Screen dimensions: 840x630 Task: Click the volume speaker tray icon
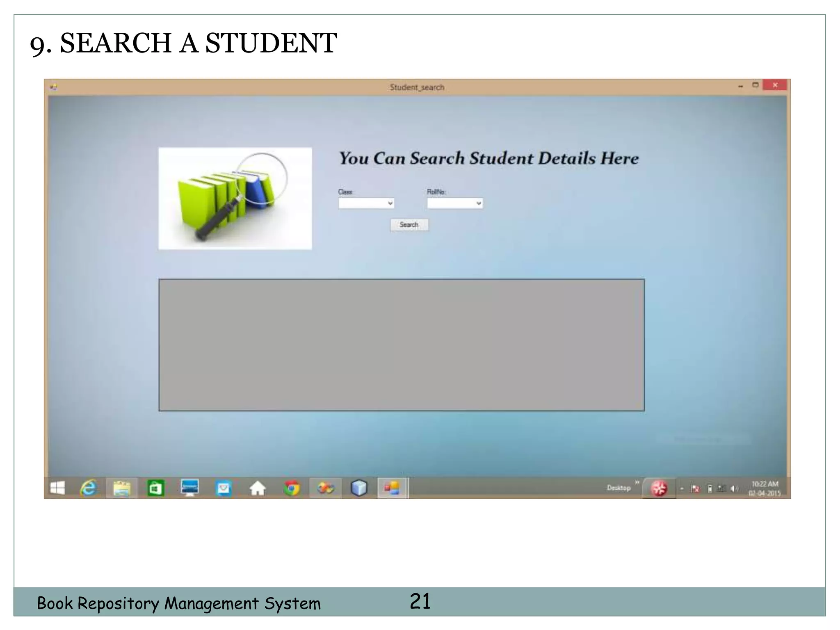pos(734,488)
